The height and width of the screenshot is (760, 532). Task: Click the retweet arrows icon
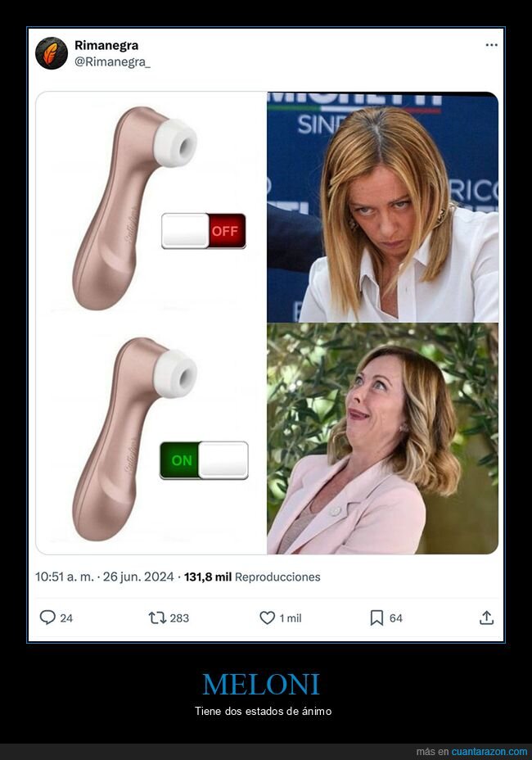pyautogui.click(x=157, y=617)
